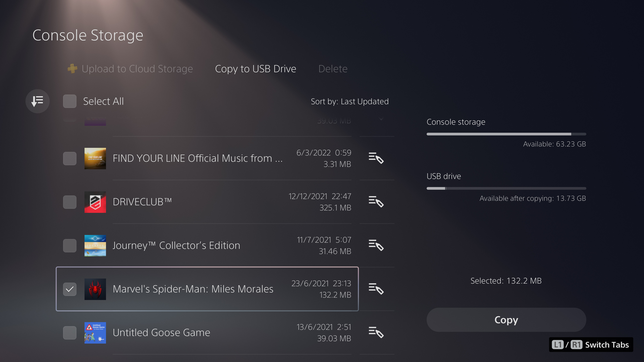Open the Sort by: Last Updated option

(350, 101)
